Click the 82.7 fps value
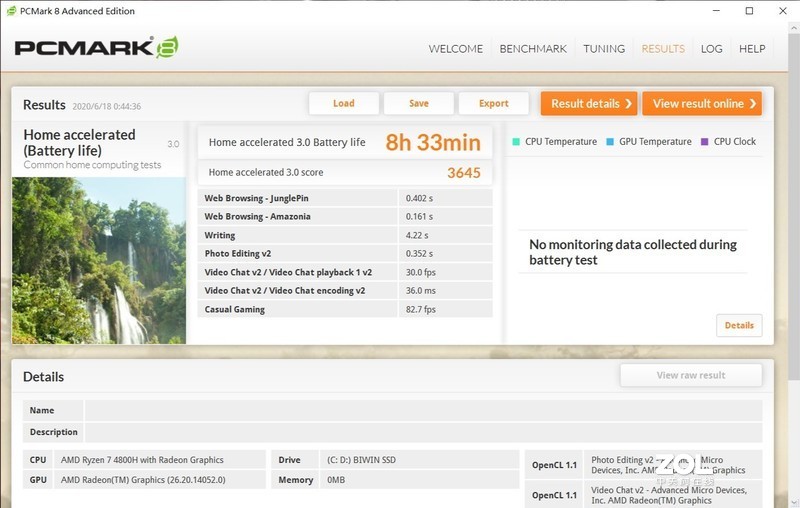The image size is (800, 508). point(421,310)
